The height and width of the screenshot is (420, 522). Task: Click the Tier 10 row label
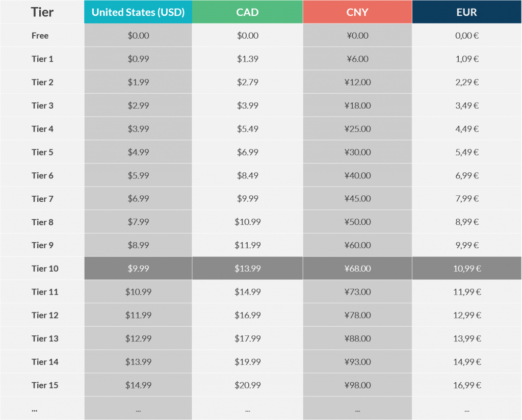click(x=45, y=269)
